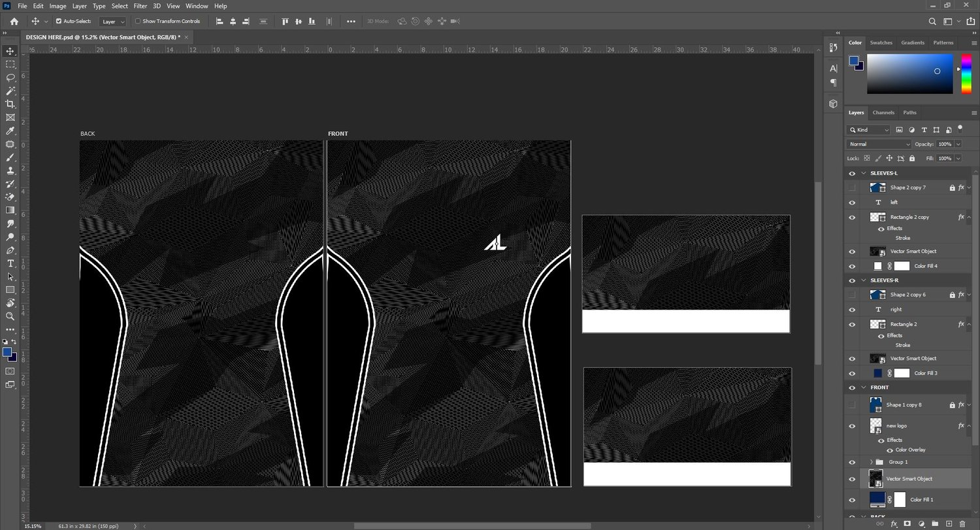The image size is (980, 530).
Task: Open the Fill value dropdown arrow
Action: pyautogui.click(x=958, y=158)
